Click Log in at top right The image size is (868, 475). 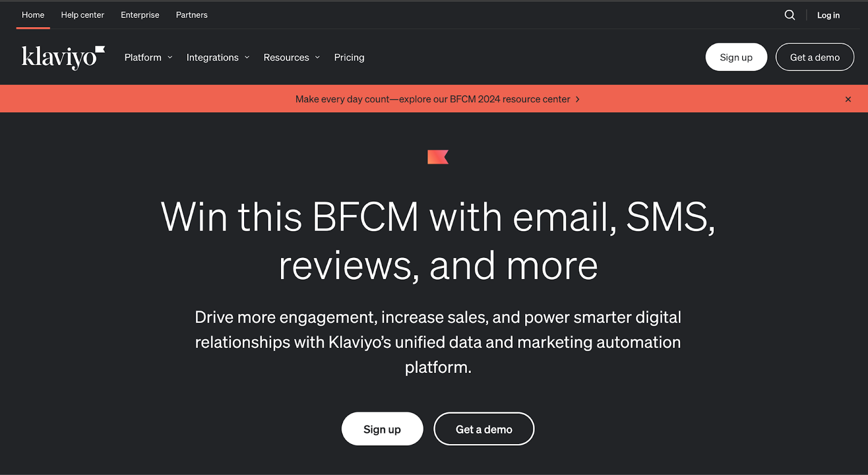click(828, 15)
